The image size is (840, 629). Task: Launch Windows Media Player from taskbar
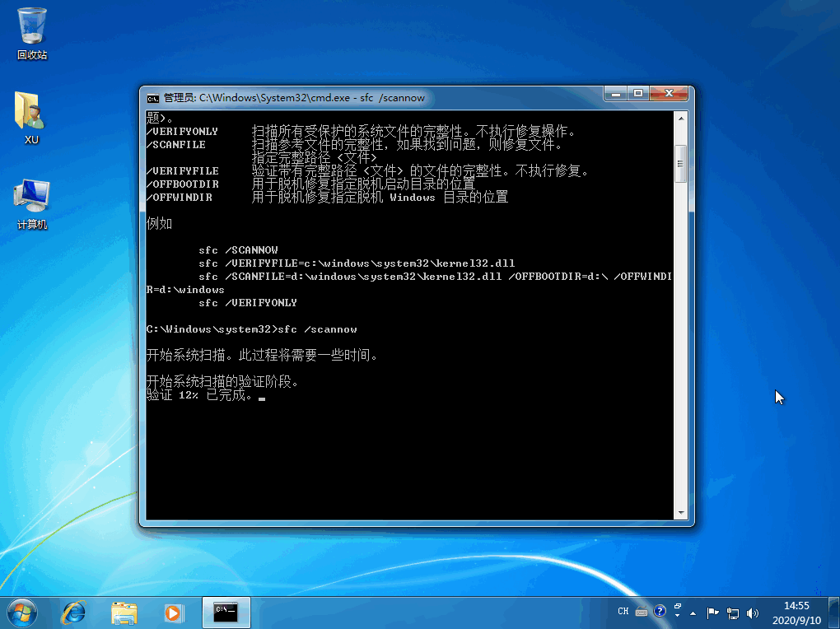[173, 612]
